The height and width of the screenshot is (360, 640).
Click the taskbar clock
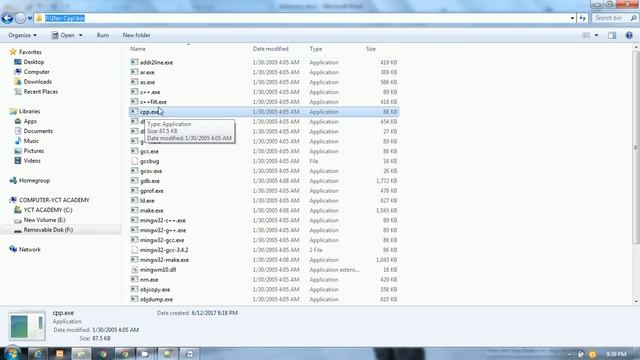(x=616, y=354)
